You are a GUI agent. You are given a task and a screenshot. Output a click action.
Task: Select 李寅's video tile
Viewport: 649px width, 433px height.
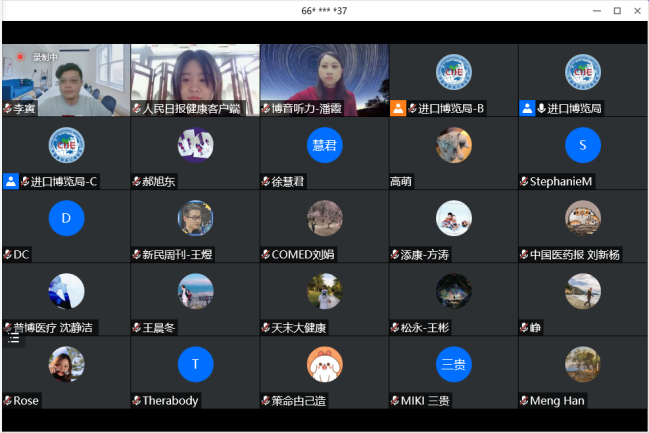pos(65,78)
